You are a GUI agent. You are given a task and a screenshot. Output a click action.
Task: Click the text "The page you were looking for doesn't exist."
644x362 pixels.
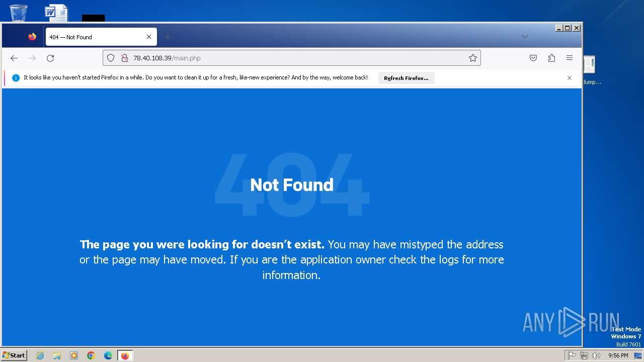(202, 244)
